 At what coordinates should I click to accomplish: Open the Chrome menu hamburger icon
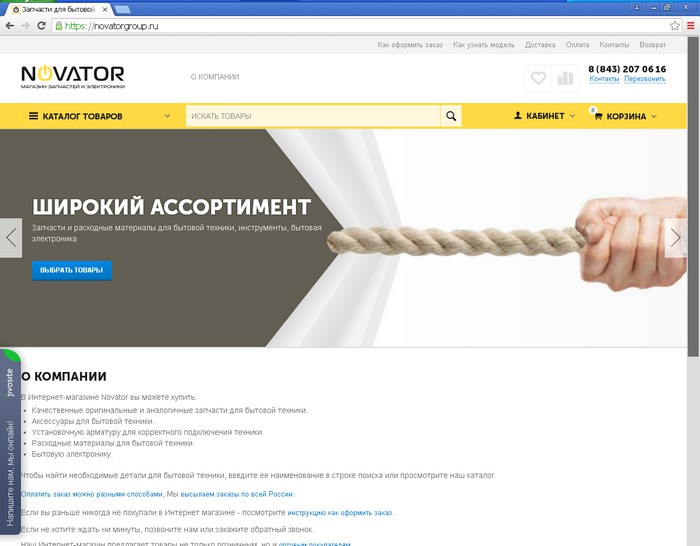click(691, 26)
